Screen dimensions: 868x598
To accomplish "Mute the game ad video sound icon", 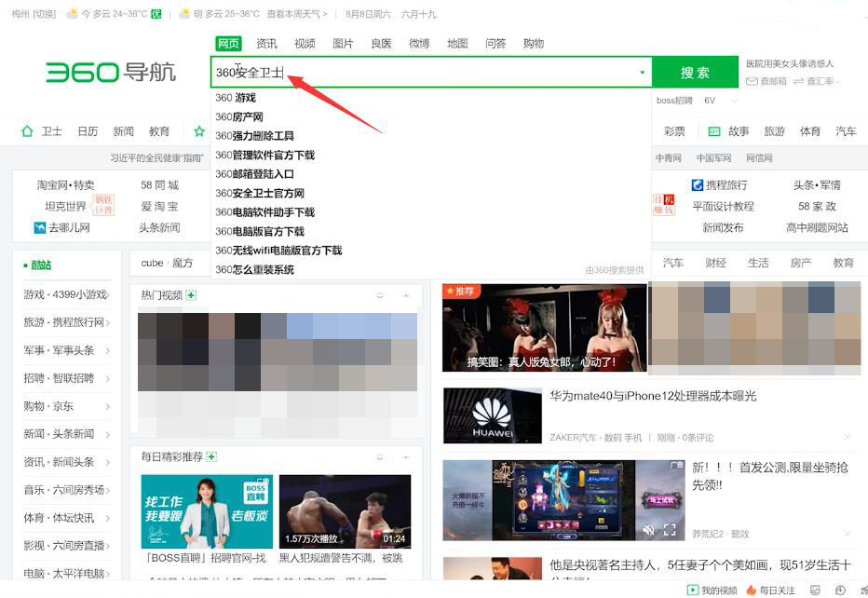I will click(x=648, y=530).
